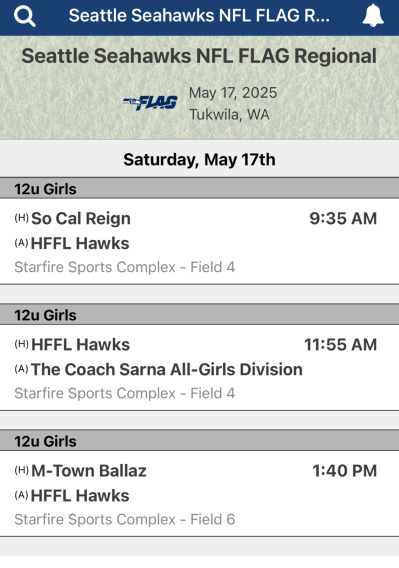
Task: Open the So Cal Reign team
Action: click(81, 218)
